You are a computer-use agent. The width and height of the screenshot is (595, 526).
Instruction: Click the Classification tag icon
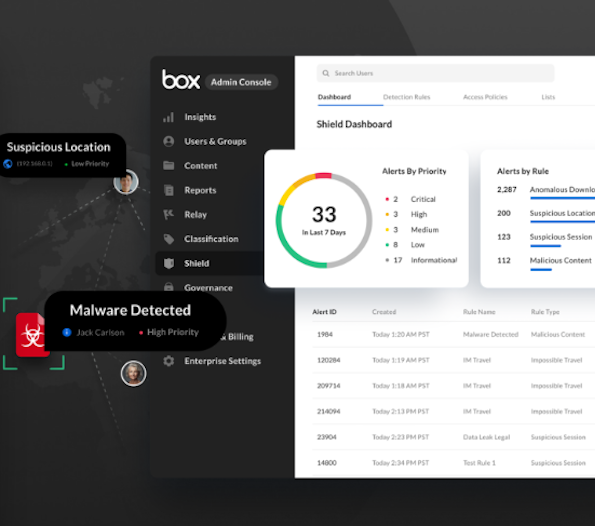168,239
